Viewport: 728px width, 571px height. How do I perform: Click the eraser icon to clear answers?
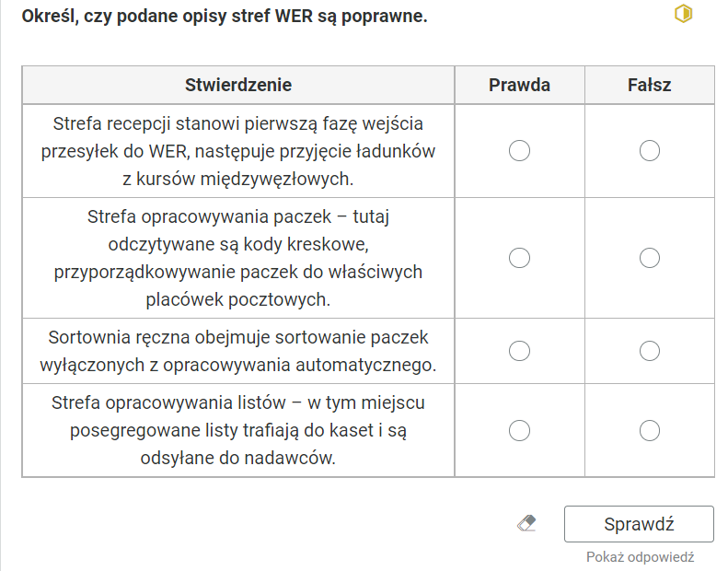[x=526, y=524]
